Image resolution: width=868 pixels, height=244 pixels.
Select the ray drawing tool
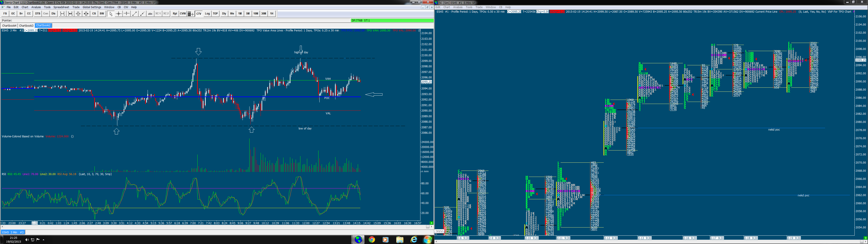(142, 14)
